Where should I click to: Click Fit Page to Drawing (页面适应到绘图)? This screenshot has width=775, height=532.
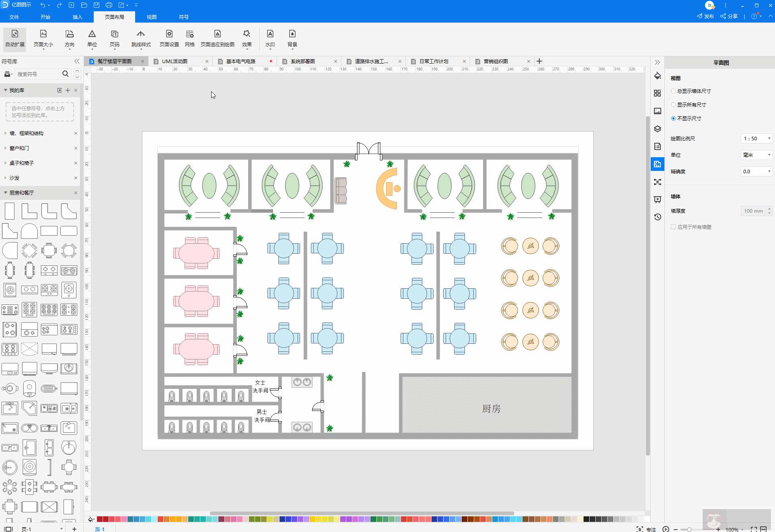pos(217,38)
